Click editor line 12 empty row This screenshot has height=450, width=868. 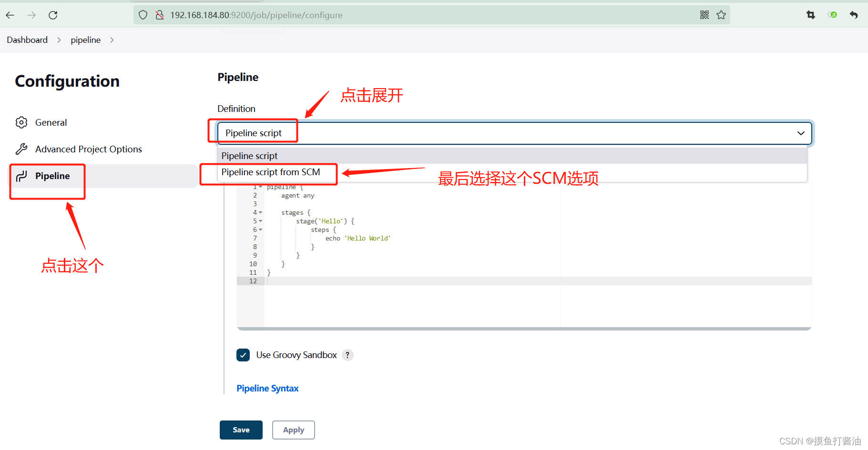[x=538, y=281]
